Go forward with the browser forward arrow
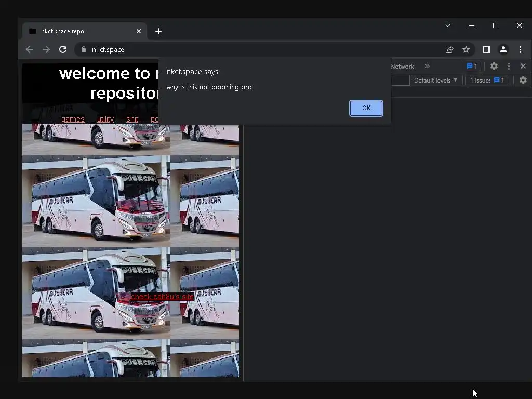Image resolution: width=532 pixels, height=399 pixels. 46,49
